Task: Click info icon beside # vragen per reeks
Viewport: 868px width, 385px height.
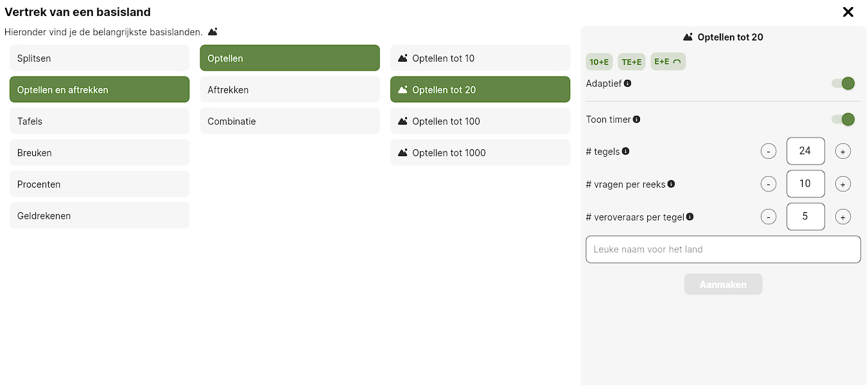Action: [x=672, y=184]
